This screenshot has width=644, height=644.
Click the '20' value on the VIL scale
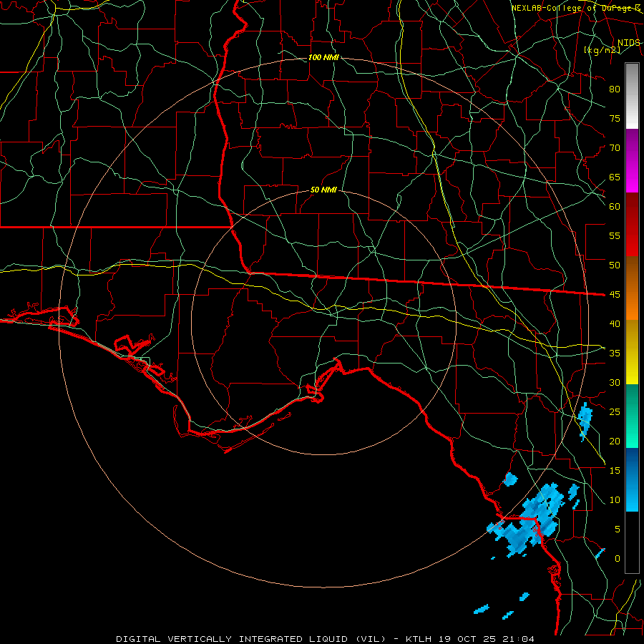pos(615,441)
